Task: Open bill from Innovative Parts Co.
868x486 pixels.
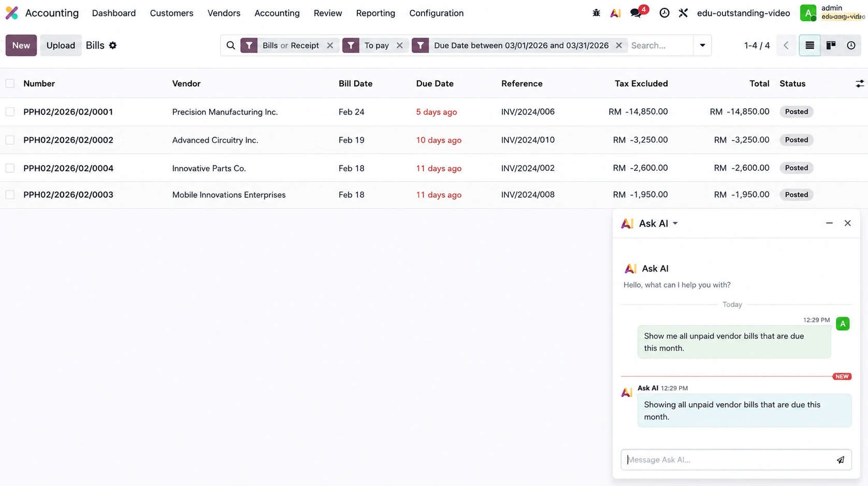Action: [209, 168]
